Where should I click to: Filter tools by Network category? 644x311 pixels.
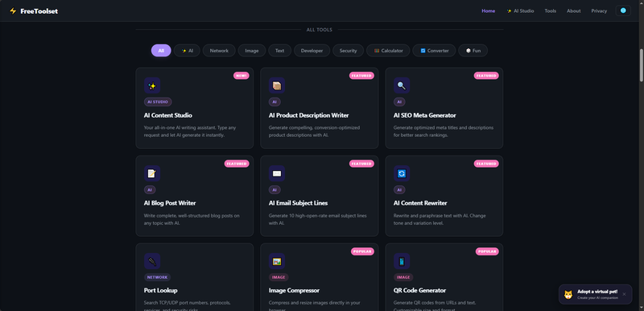[219, 51]
